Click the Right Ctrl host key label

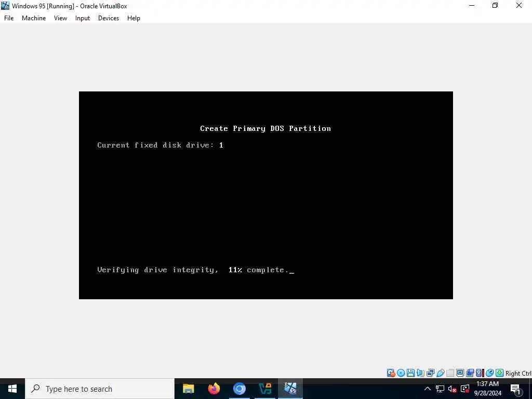(x=518, y=373)
